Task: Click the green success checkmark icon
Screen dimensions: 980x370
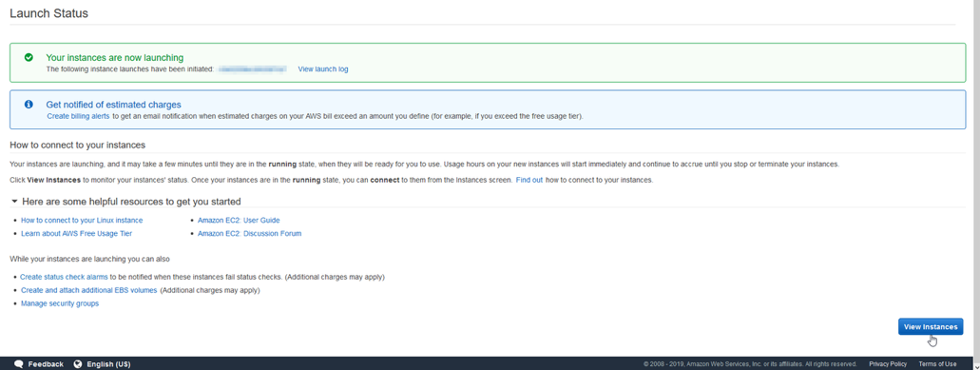Action: (29, 57)
